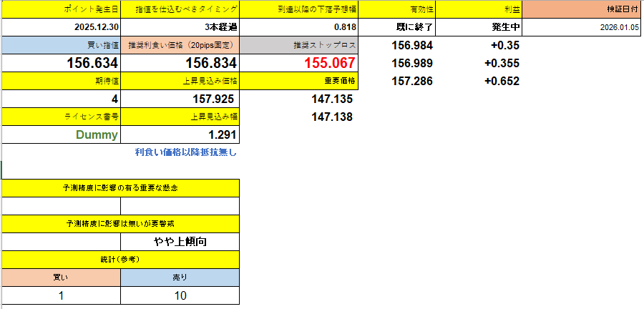The height and width of the screenshot is (309, 644).
Task: Click the expected value 4 cell
Action: pyautogui.click(x=62, y=99)
